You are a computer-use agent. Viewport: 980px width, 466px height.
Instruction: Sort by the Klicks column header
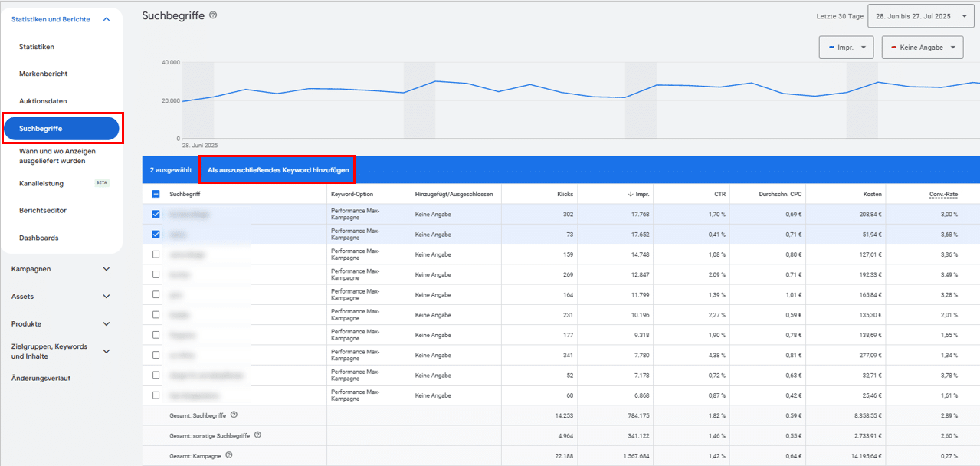pyautogui.click(x=565, y=195)
